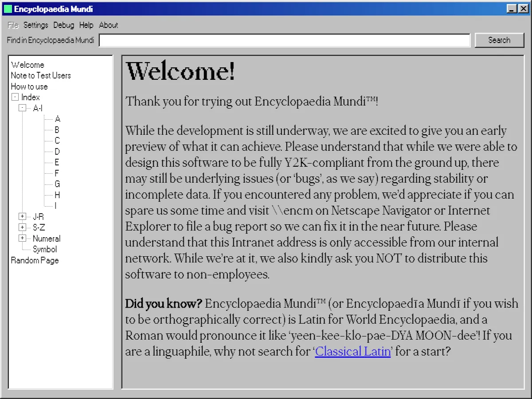
Task: Expand the Numeral tree node
Action: point(22,238)
